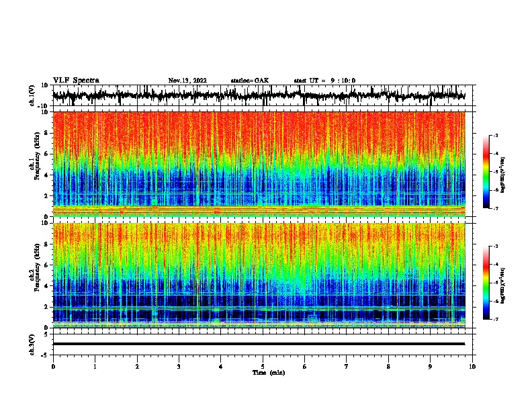Click the "3" tick on the time axis

click(179, 367)
